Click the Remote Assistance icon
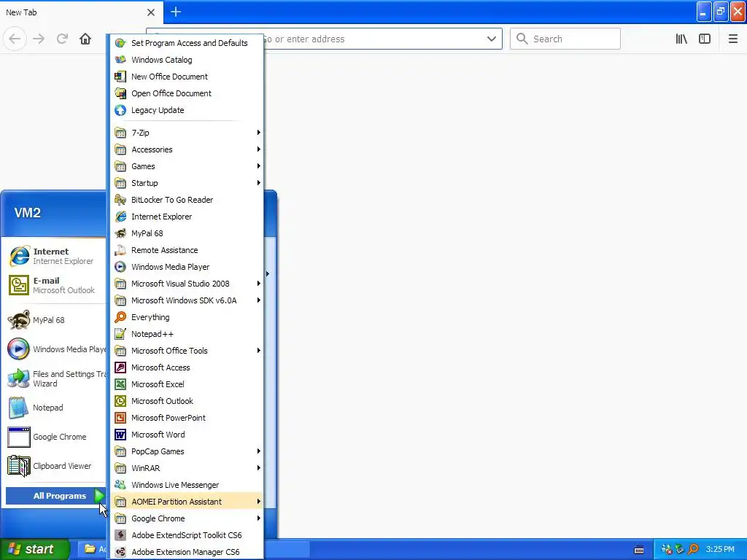Viewport: 747px width, 560px height. tap(120, 250)
